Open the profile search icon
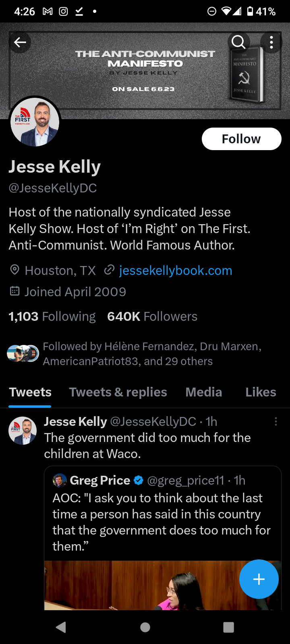Viewport: 290px width, 644px height. click(238, 42)
